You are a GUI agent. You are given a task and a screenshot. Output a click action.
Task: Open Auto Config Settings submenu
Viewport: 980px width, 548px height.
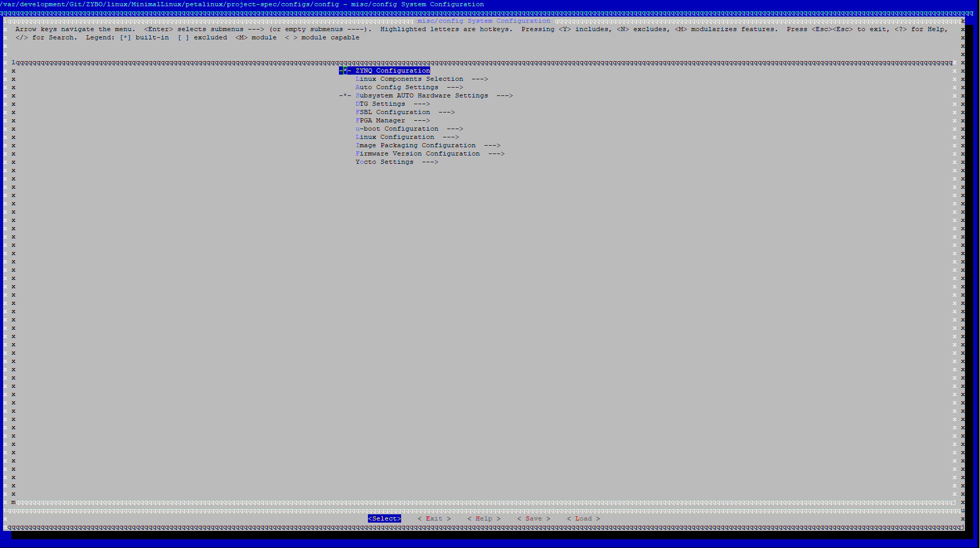409,87
